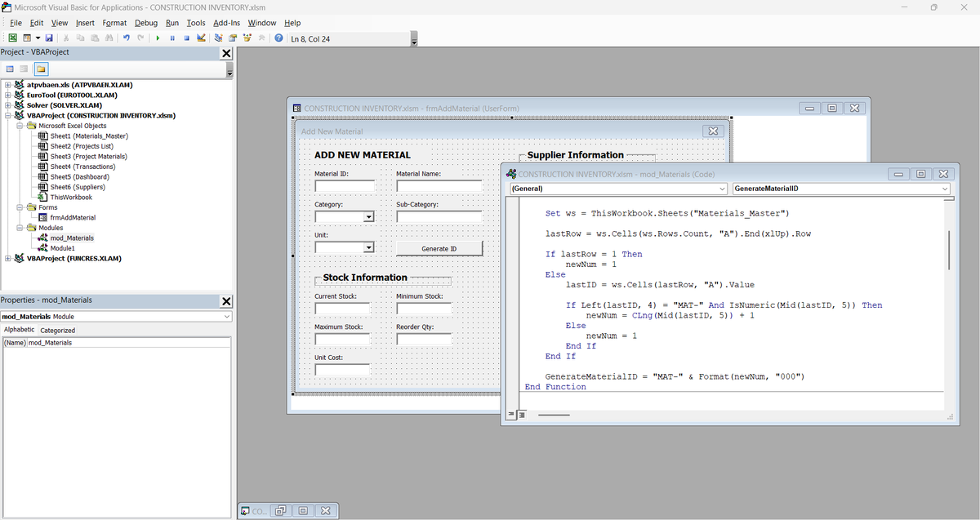Click the Reorder Qty text box

coord(424,339)
